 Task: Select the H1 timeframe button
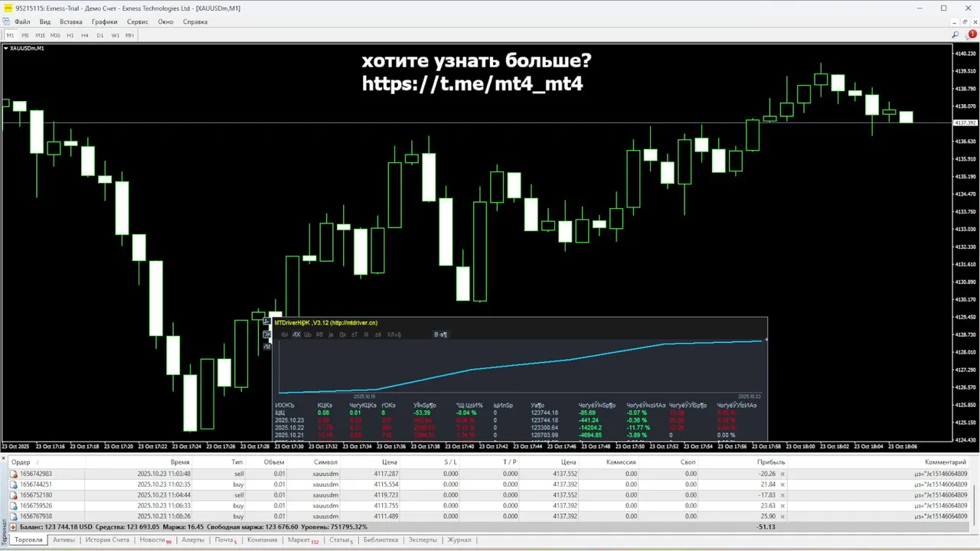(70, 35)
